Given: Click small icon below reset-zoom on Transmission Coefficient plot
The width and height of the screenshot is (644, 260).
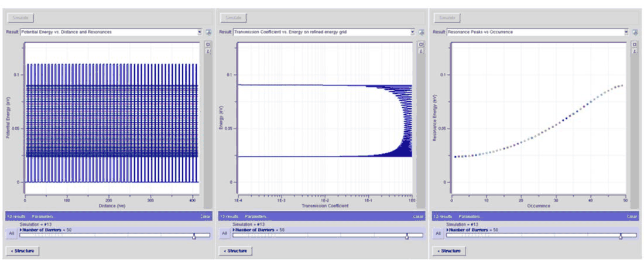Looking at the screenshot, I should point(420,51).
